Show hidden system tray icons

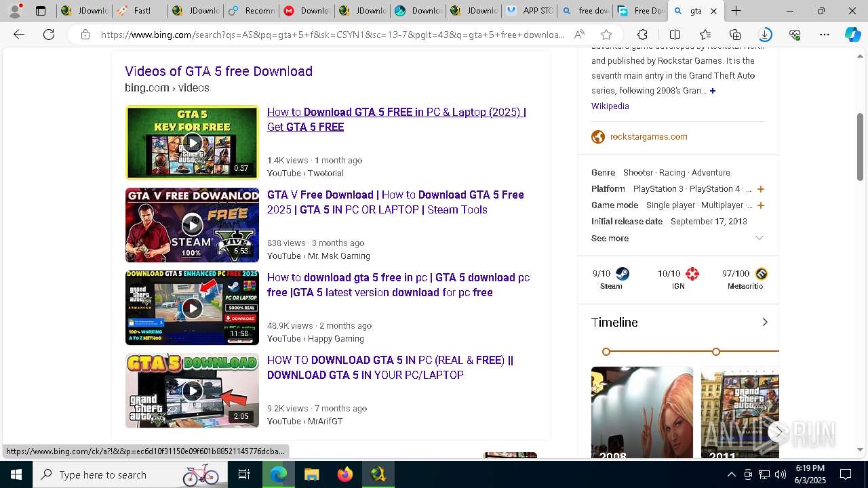pyautogui.click(x=731, y=474)
